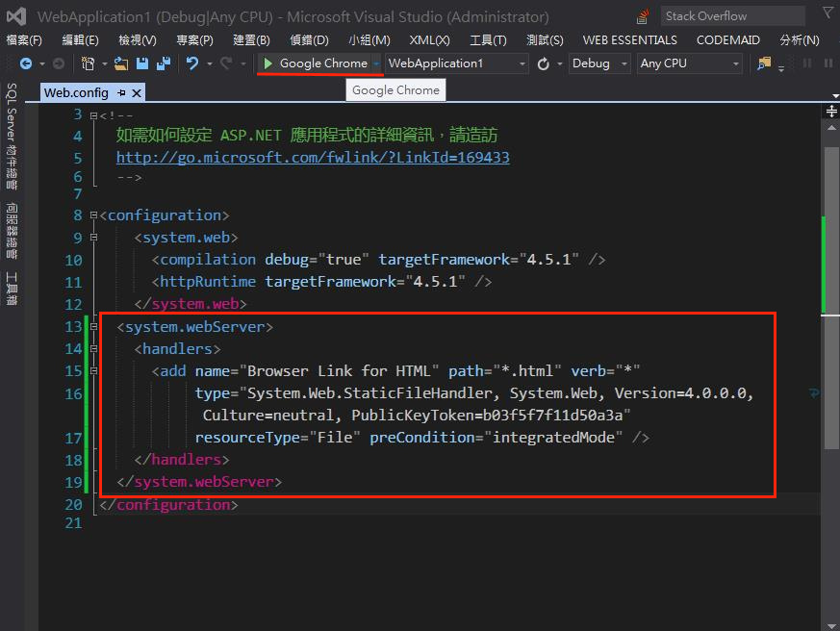Open the 分析(N) menu

(x=800, y=40)
